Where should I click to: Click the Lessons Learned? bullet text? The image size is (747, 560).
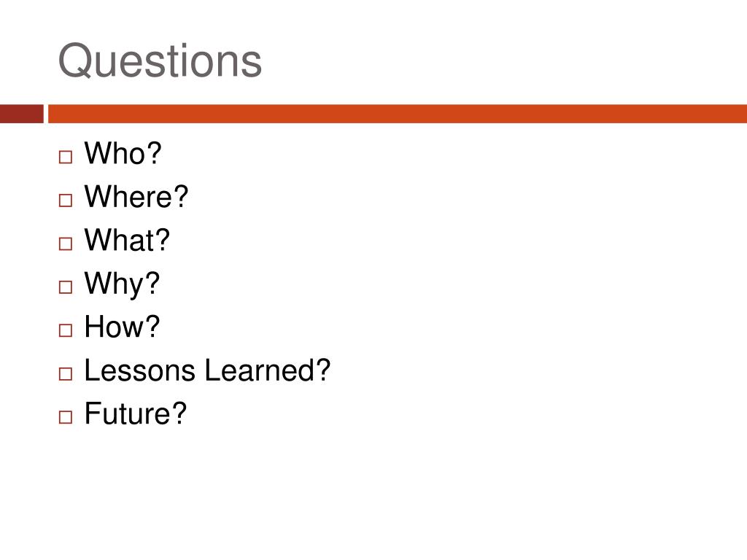207,370
